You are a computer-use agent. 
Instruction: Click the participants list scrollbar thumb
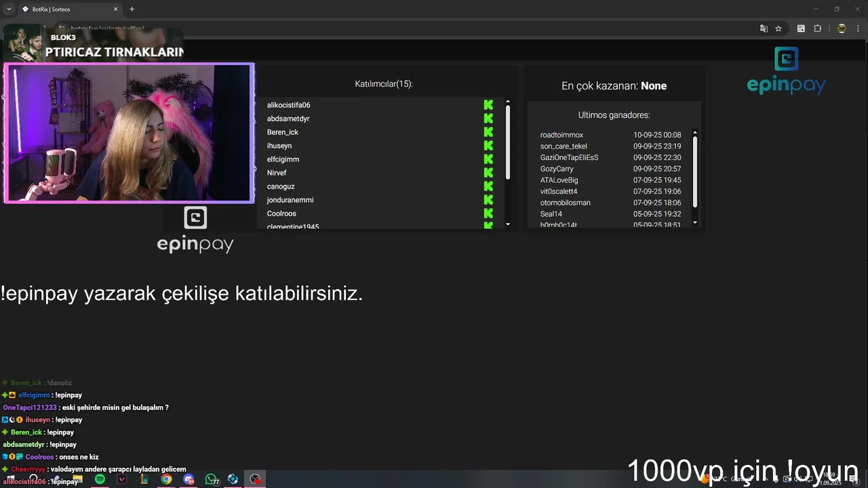click(508, 142)
